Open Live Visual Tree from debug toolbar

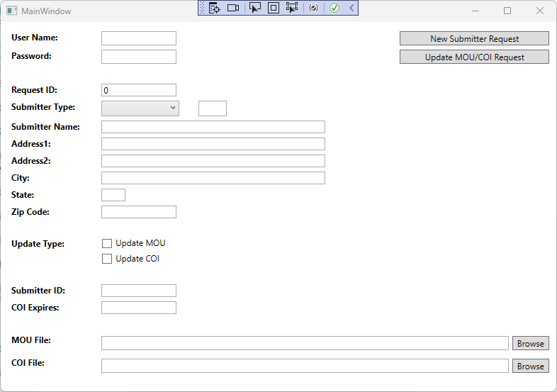[215, 9]
